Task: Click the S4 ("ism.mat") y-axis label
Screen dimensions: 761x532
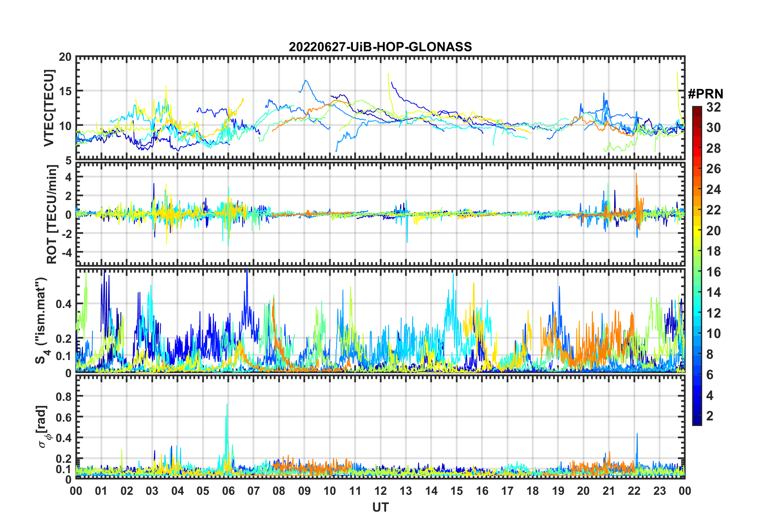Action: (x=42, y=321)
